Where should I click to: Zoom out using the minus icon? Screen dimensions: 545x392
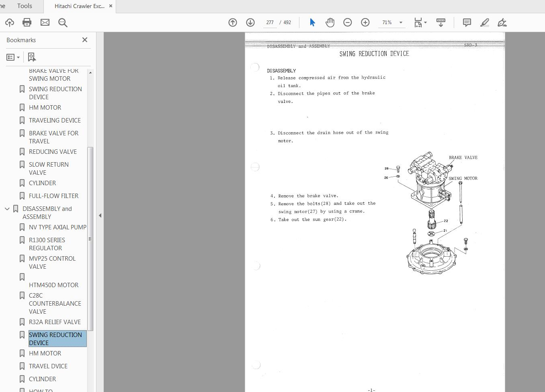348,22
